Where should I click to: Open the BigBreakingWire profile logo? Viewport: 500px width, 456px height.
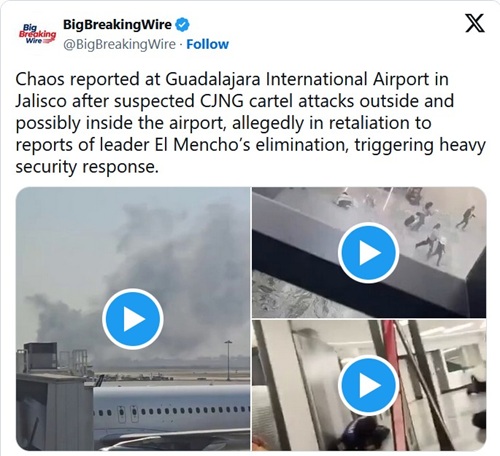[37, 34]
